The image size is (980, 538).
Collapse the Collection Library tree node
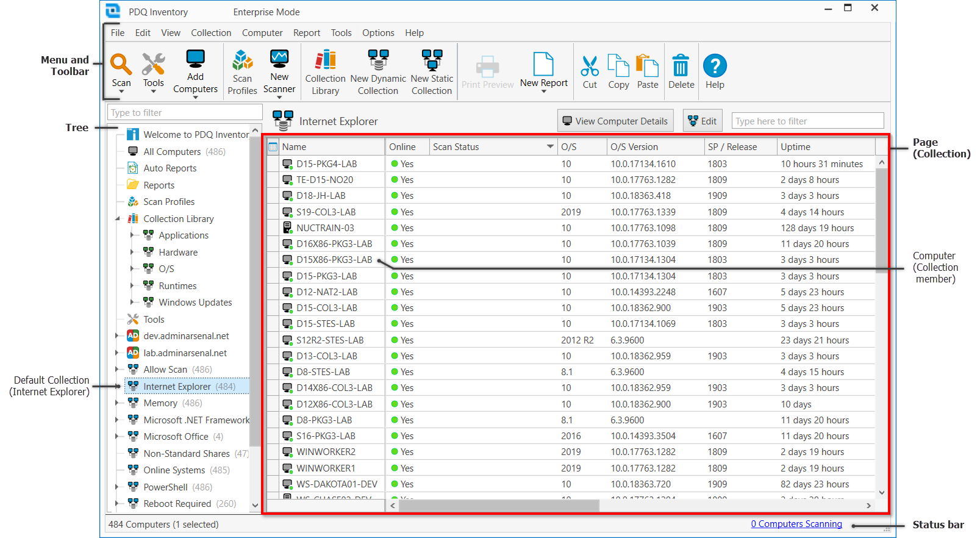pyautogui.click(x=118, y=219)
